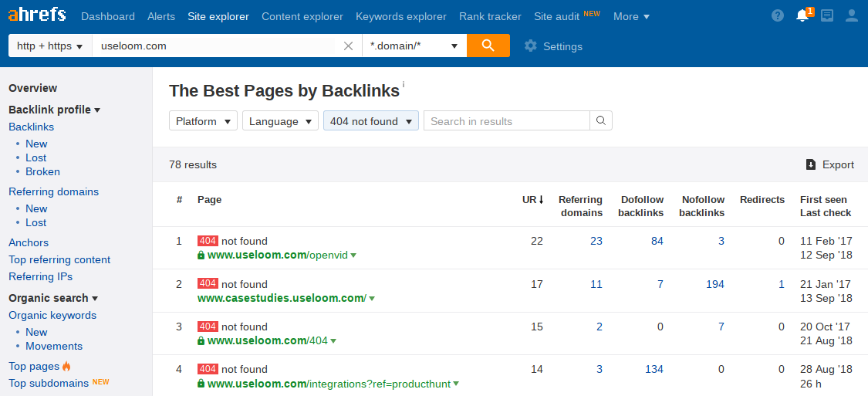Open Lost under Backlinks
The height and width of the screenshot is (396, 868).
pyautogui.click(x=36, y=157)
